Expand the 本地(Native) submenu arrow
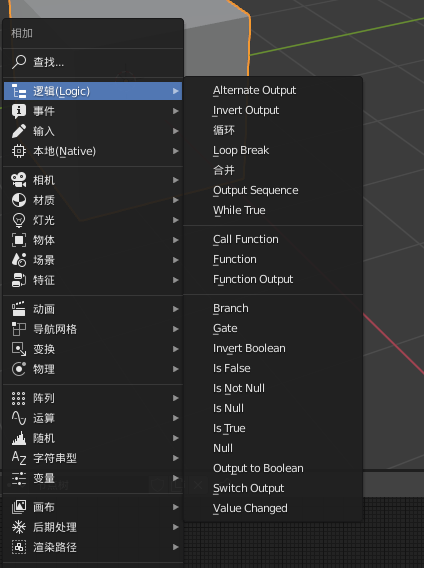424x568 pixels. click(x=176, y=151)
